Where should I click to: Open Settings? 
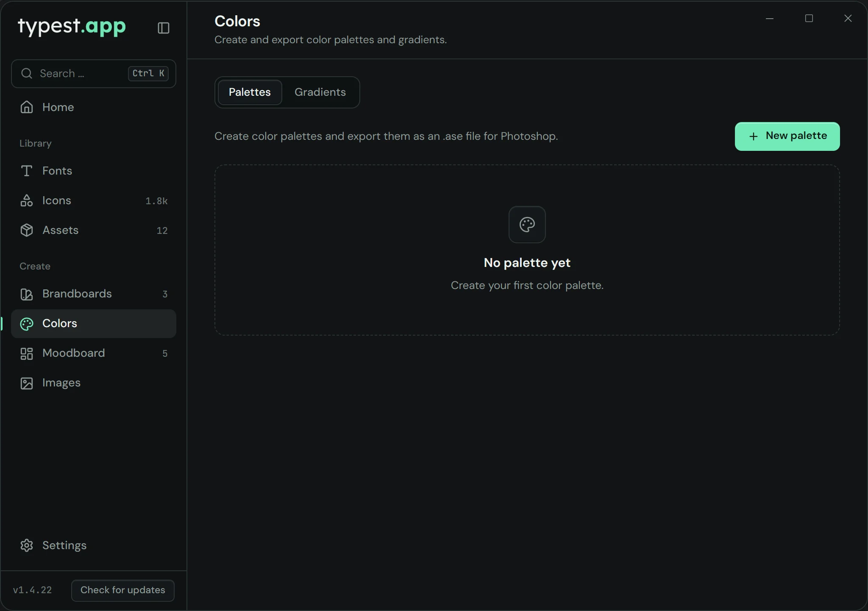(x=94, y=545)
